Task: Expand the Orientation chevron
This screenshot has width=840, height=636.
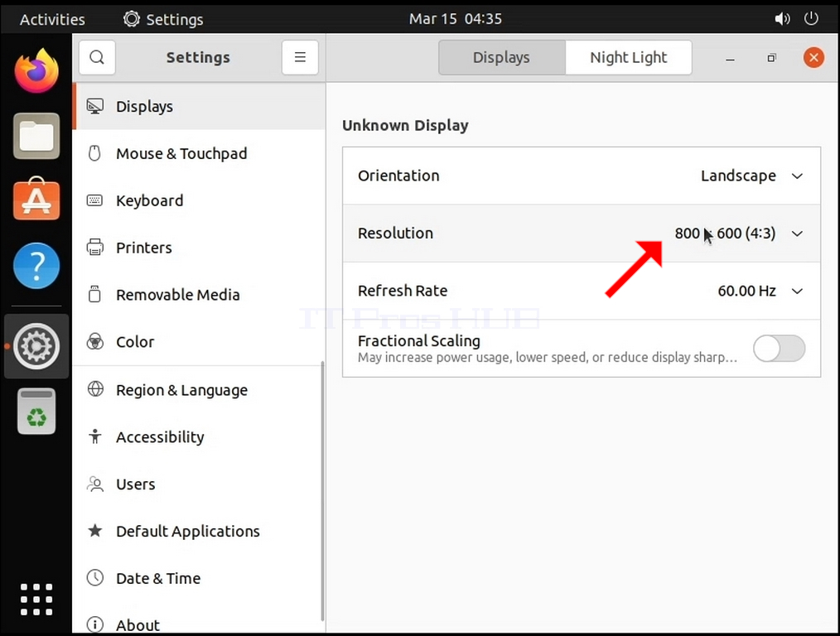Action: [x=797, y=176]
